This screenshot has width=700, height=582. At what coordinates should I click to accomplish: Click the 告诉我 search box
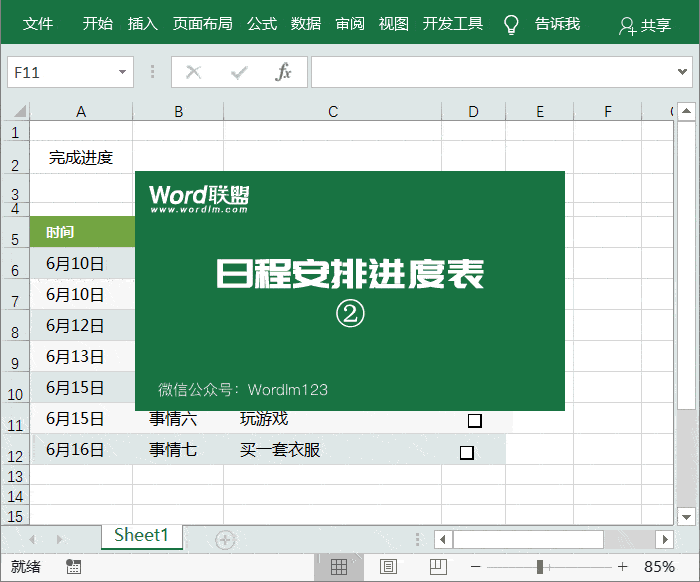(x=558, y=24)
